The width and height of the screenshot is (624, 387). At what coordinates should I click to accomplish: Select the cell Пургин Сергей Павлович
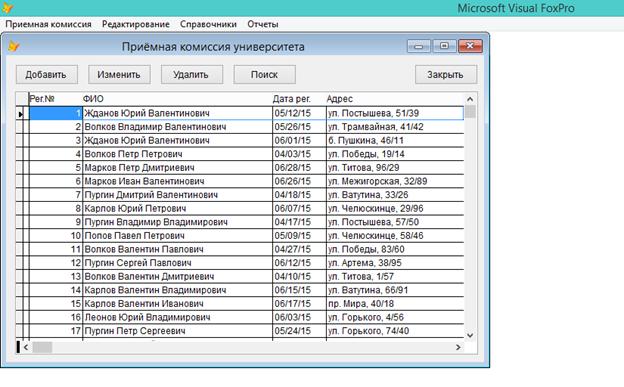click(x=177, y=263)
